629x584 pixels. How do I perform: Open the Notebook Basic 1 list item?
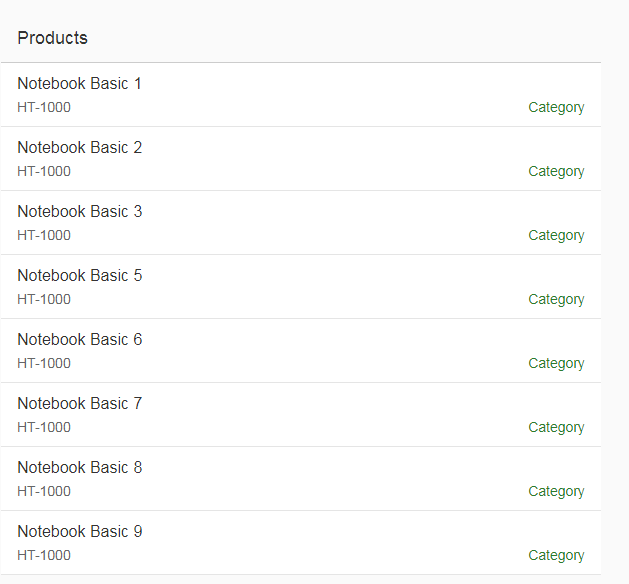(x=80, y=84)
